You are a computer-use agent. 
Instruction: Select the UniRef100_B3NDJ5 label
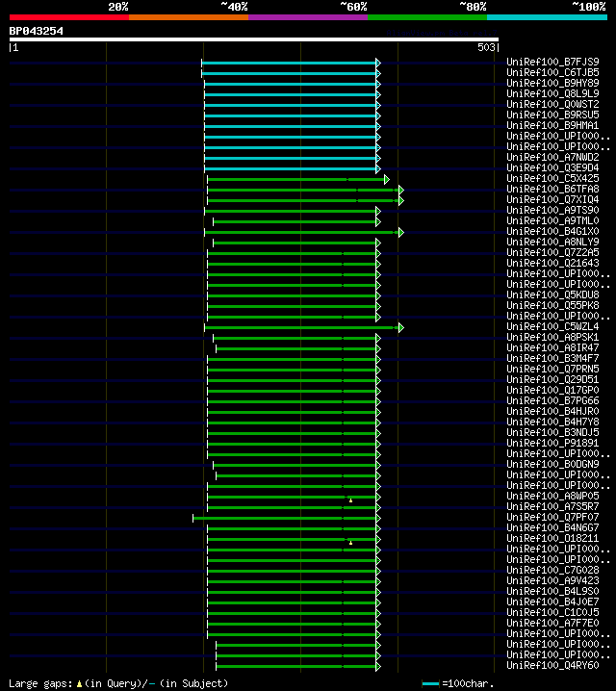click(552, 432)
